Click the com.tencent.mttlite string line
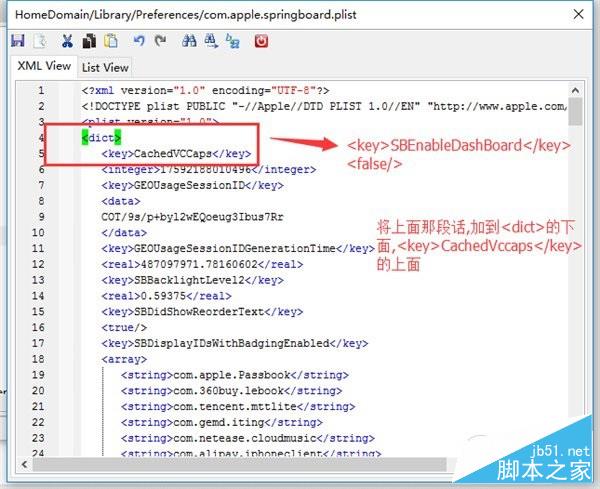The height and width of the screenshot is (489, 600). coord(238,407)
